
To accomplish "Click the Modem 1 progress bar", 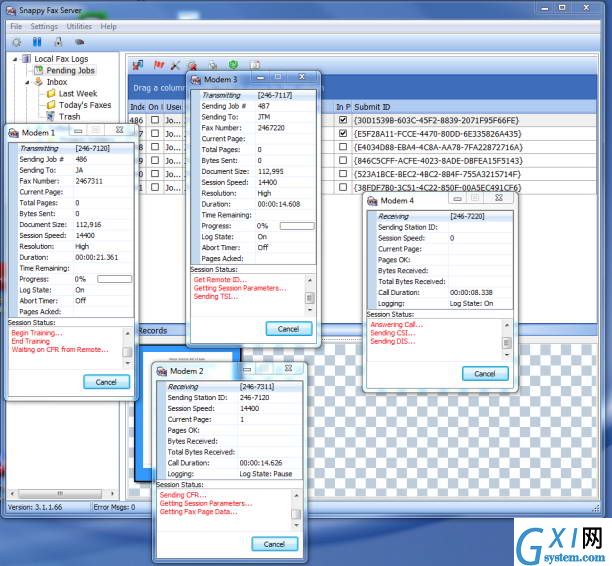I will click(x=114, y=279).
